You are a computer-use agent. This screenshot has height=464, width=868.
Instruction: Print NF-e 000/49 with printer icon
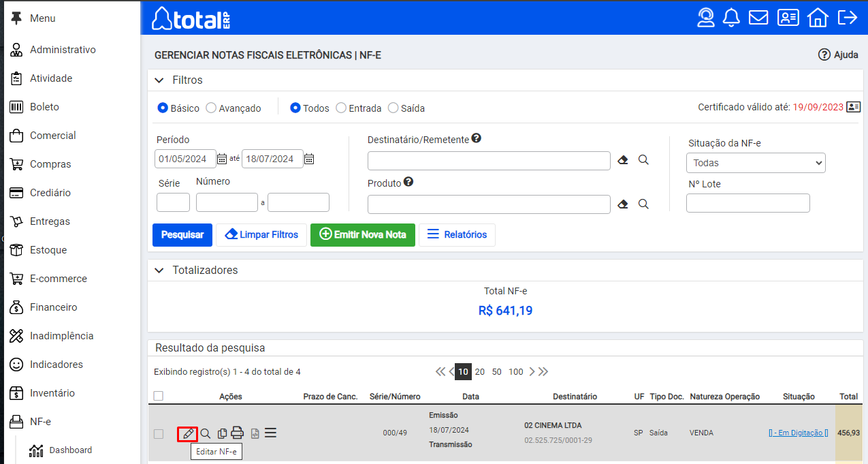237,433
